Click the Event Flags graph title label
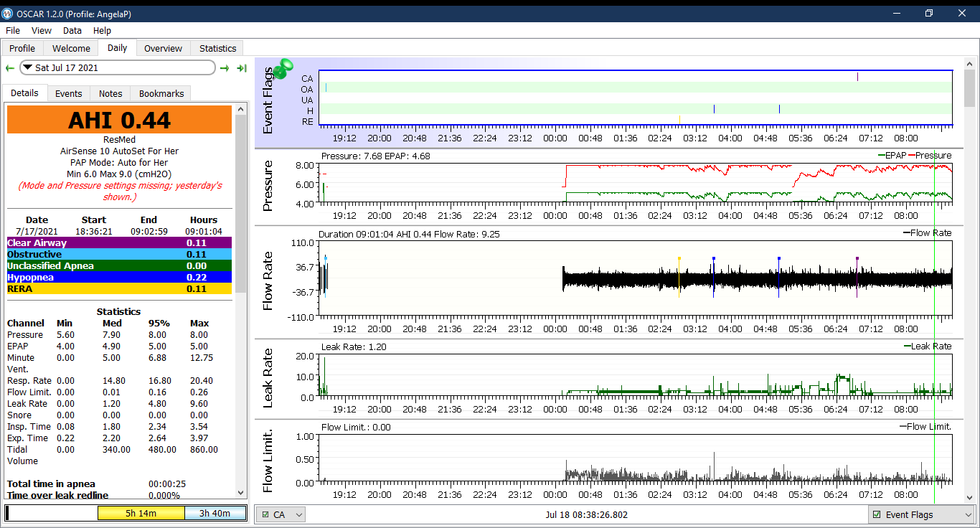Viewport: 980px width, 528px height. [x=268, y=100]
